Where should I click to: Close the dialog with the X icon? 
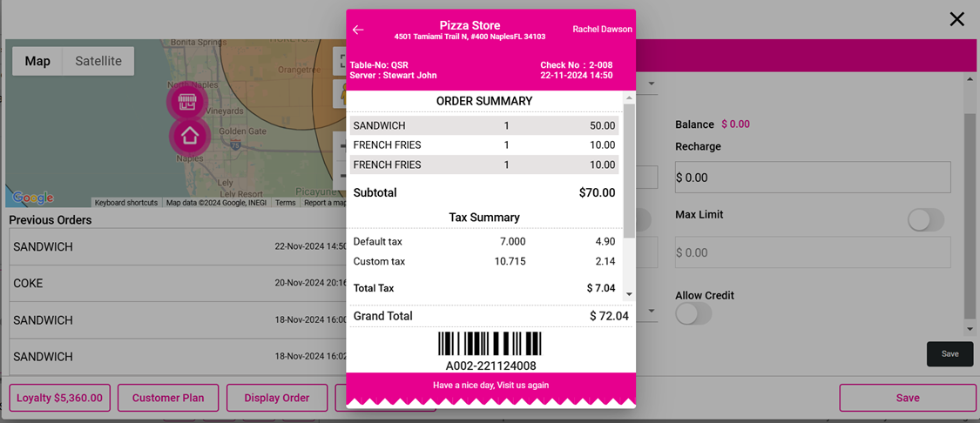point(956,19)
